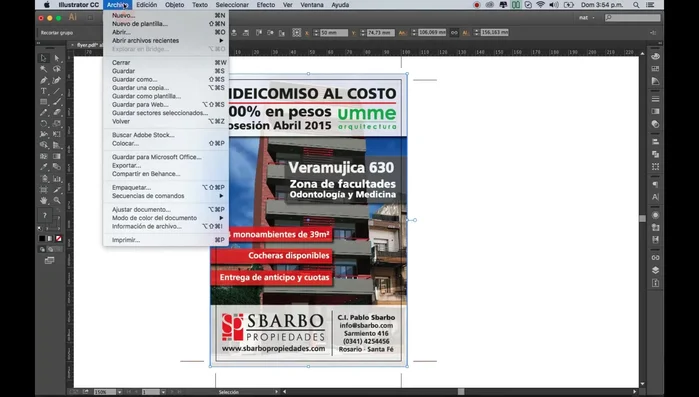The image size is (699, 397).
Task: Select the Direct Selection (white arrow) tool
Action: point(57,58)
